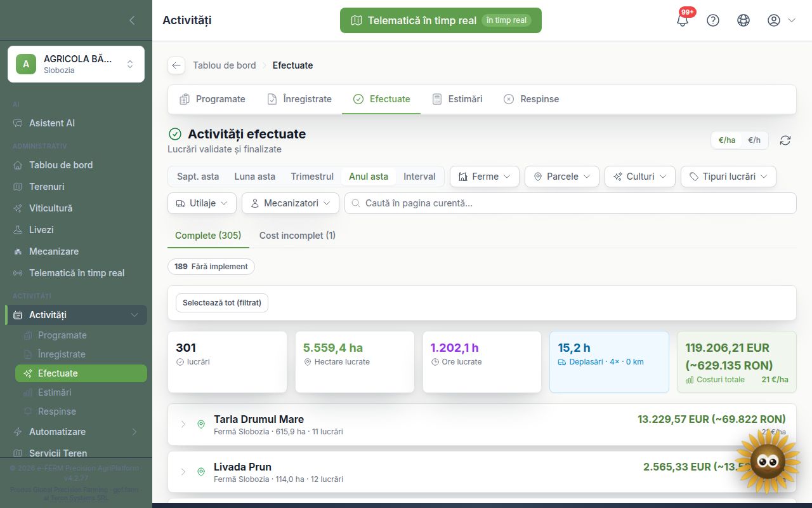Open the Parcele filter dropdown
The image size is (812, 508).
562,177
